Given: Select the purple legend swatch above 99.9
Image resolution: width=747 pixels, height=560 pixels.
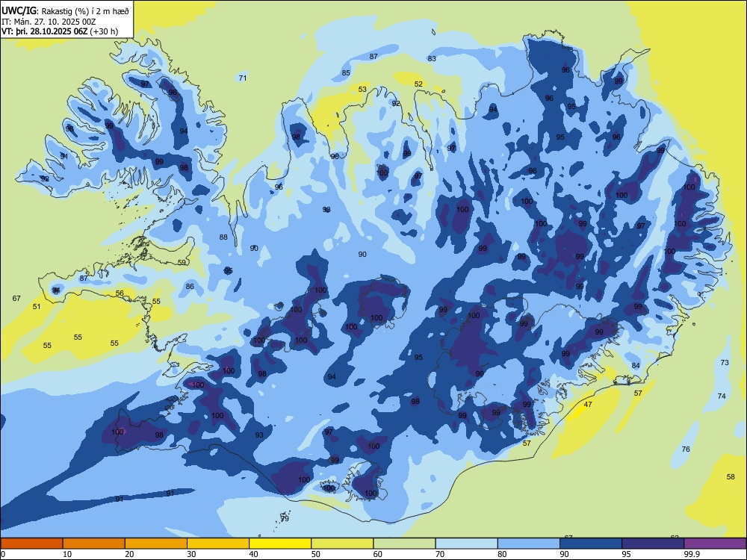Looking at the screenshot, I should (x=715, y=544).
